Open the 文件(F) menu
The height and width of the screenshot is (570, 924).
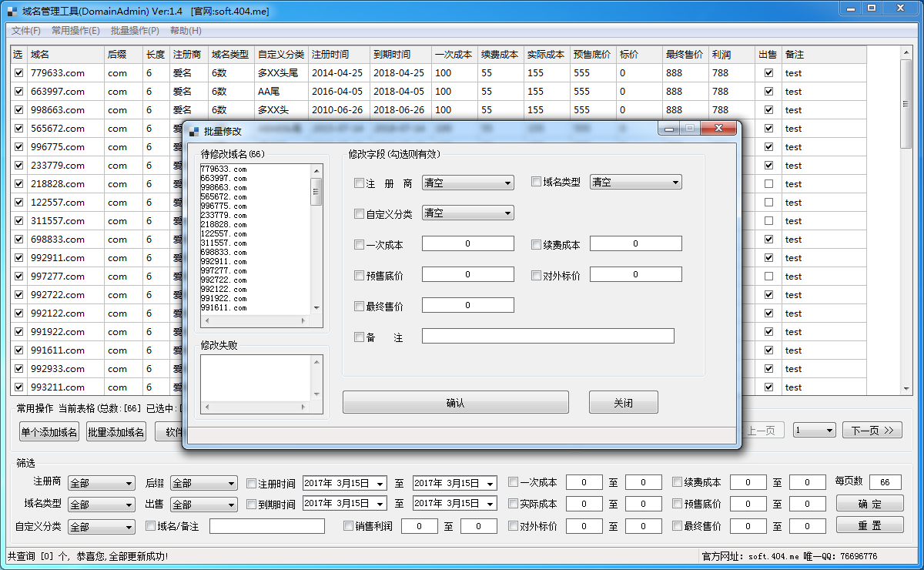tap(26, 31)
